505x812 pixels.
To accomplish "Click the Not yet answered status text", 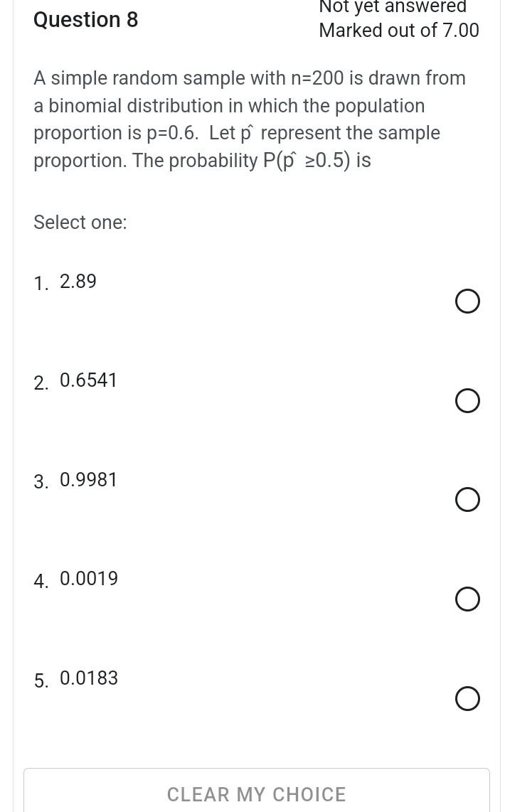I will point(392,7).
